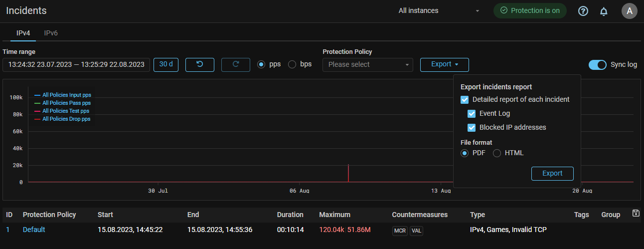Collapse the Export dropdown button
Image resolution: width=644 pixels, height=249 pixels.
[444, 64]
